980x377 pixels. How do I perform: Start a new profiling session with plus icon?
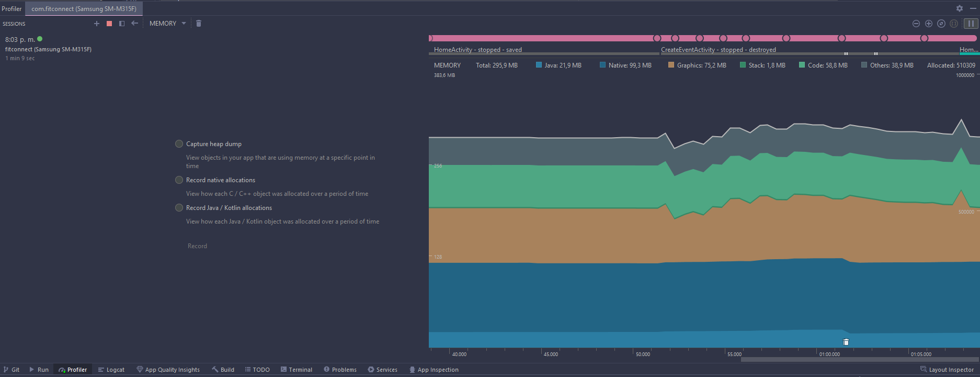97,24
